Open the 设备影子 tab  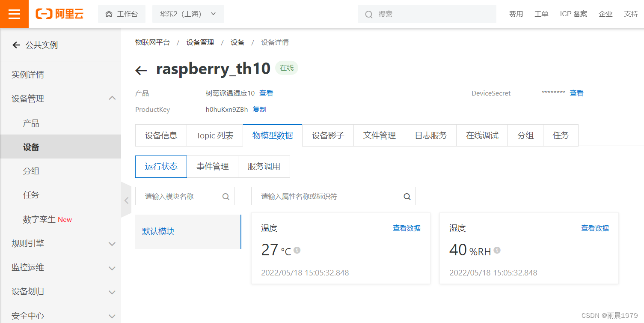(328, 135)
